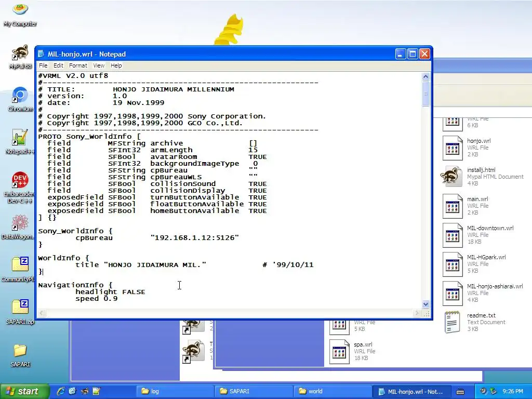532x399 pixels.
Task: Switch to the world taskbar window
Action: coord(332,391)
